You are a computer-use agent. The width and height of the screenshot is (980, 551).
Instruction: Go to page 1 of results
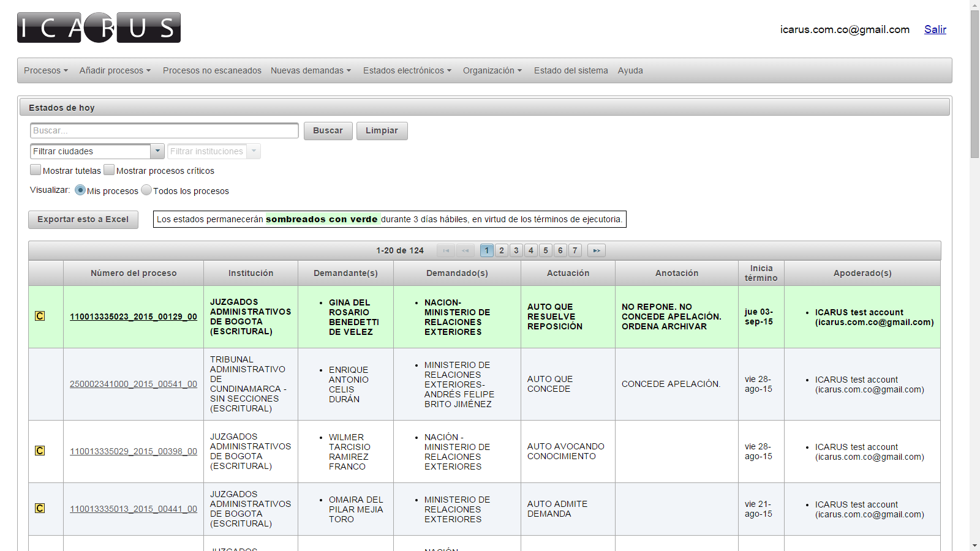point(487,250)
